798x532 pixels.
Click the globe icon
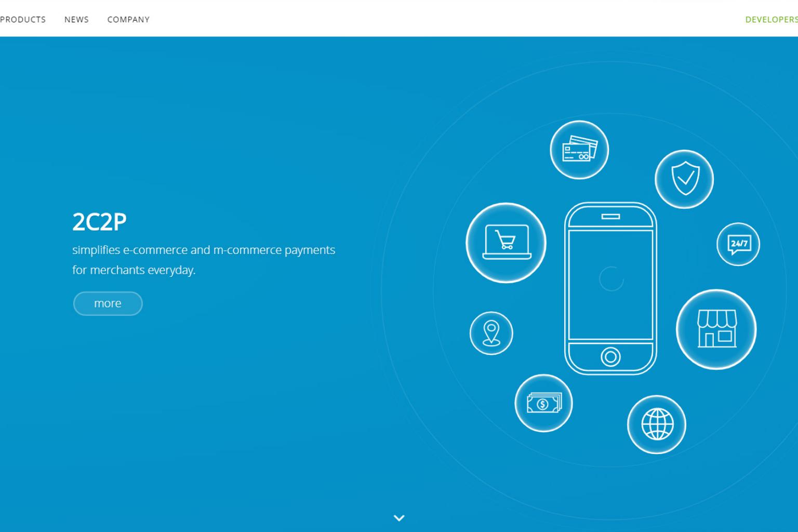pyautogui.click(x=656, y=424)
